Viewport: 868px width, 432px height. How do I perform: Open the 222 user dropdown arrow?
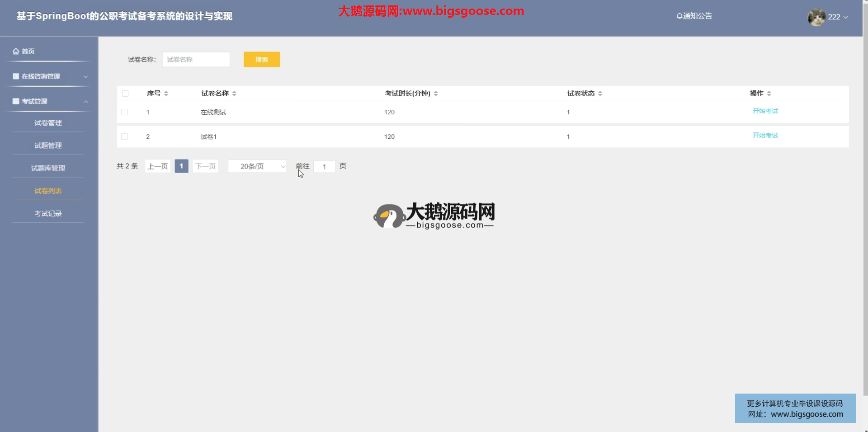click(846, 17)
